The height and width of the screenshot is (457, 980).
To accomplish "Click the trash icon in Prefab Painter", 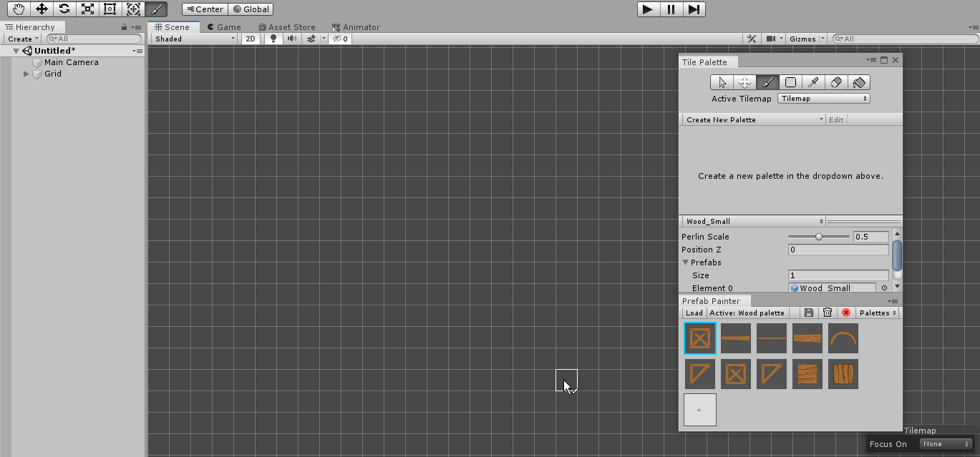I will pyautogui.click(x=827, y=313).
